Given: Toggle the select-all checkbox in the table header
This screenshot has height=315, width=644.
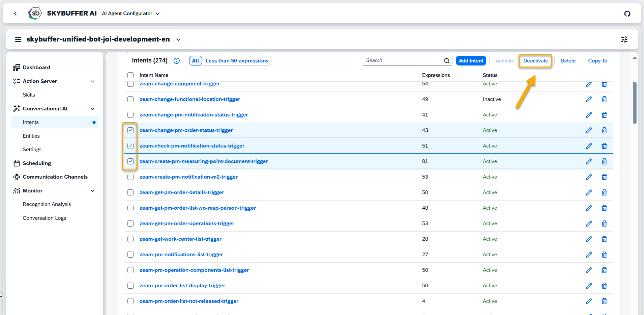Looking at the screenshot, I should (130, 75).
